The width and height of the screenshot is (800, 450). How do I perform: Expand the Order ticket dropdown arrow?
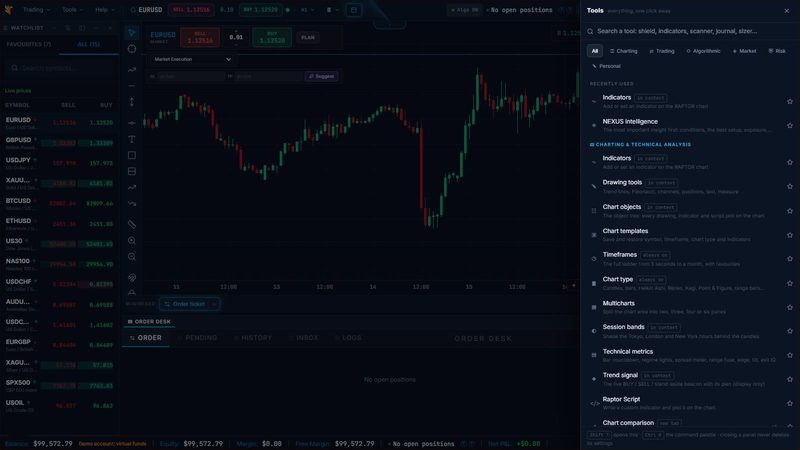214,304
